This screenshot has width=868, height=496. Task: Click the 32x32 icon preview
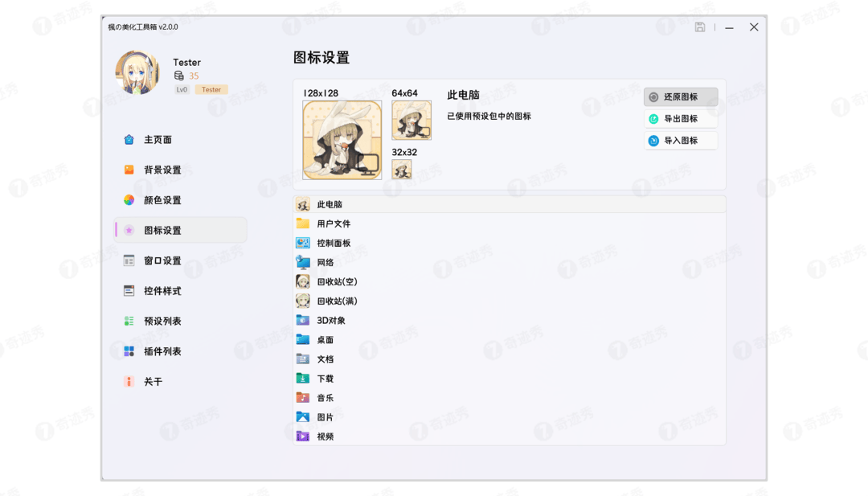pyautogui.click(x=402, y=170)
